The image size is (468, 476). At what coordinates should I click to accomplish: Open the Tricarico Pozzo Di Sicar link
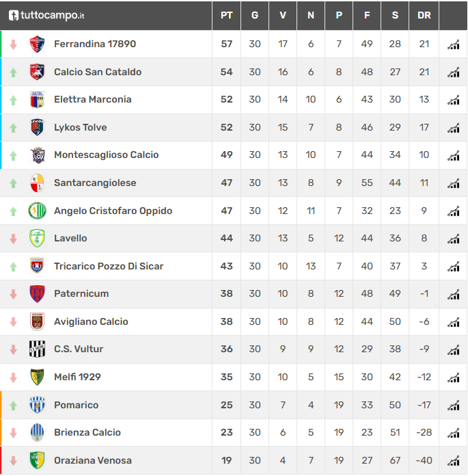coord(109,266)
